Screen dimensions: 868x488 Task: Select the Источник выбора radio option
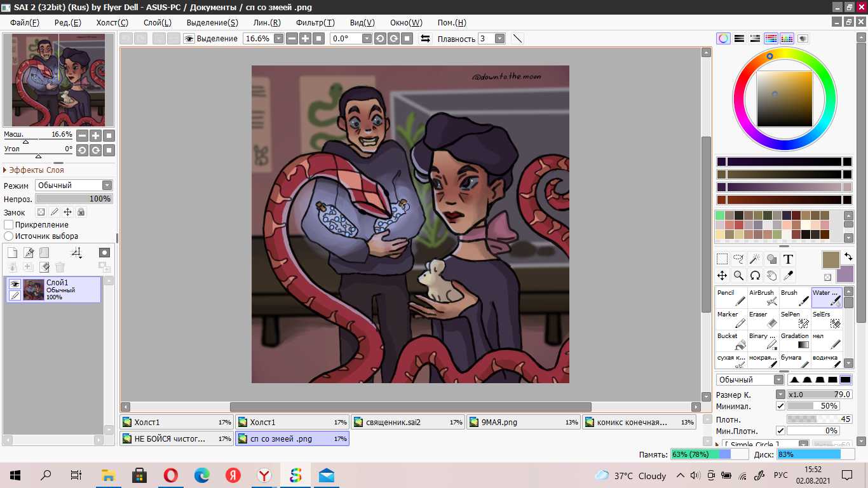pos(9,236)
